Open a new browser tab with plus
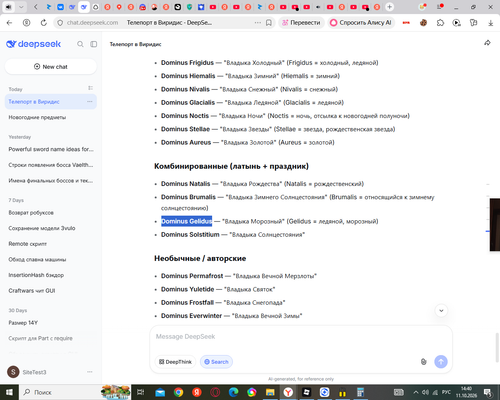Viewport: 500px width, 400px height. coord(389,7)
